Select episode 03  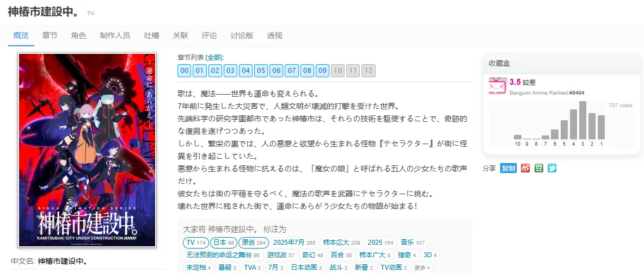pyautogui.click(x=230, y=71)
